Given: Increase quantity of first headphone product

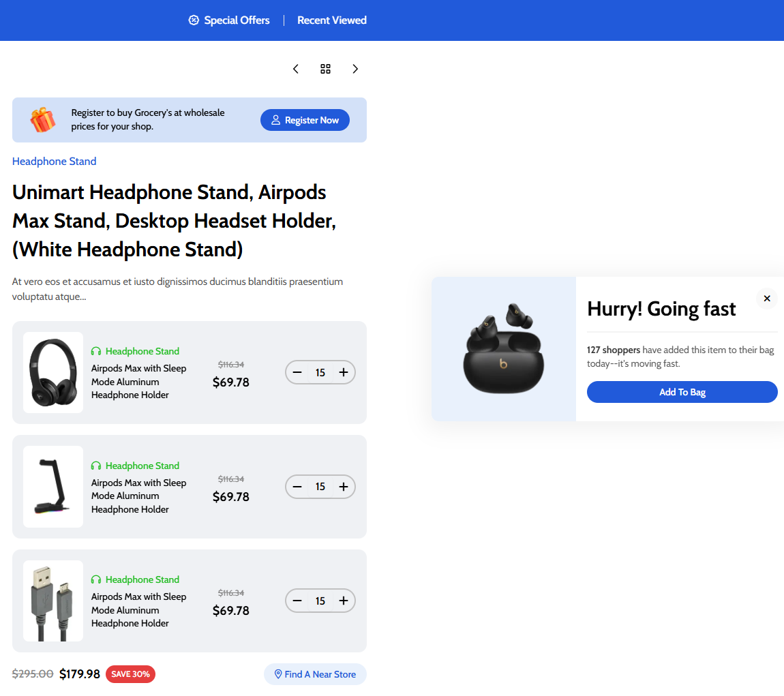Looking at the screenshot, I should click(x=344, y=372).
